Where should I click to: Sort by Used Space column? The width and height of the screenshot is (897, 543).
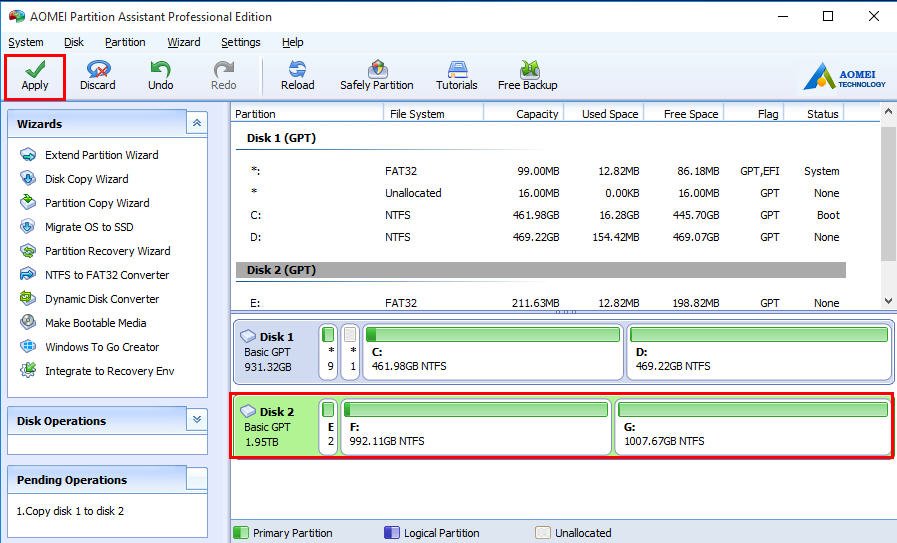click(x=604, y=114)
